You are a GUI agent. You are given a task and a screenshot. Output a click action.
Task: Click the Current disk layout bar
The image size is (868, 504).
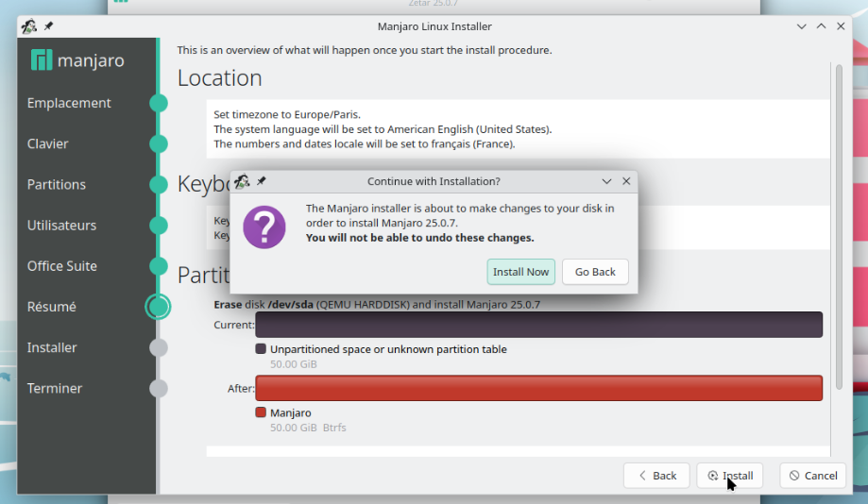[x=538, y=325]
